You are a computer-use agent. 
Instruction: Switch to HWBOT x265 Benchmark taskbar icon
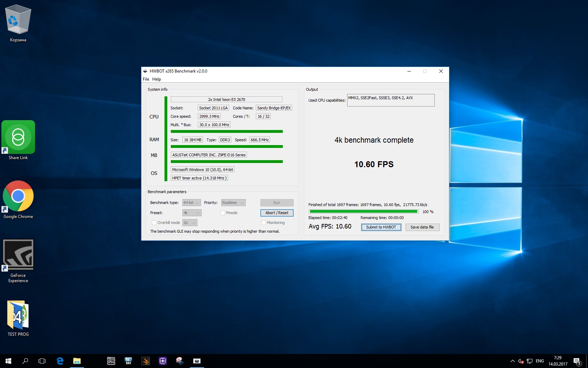(x=197, y=361)
